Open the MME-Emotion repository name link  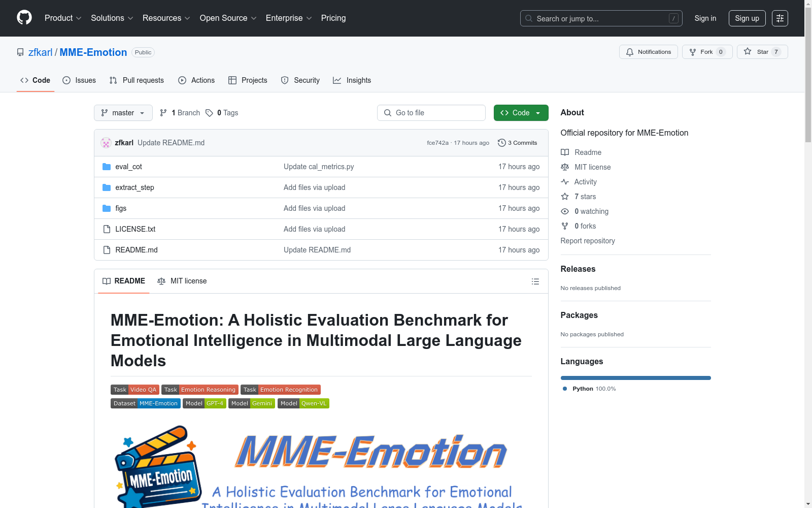click(93, 52)
